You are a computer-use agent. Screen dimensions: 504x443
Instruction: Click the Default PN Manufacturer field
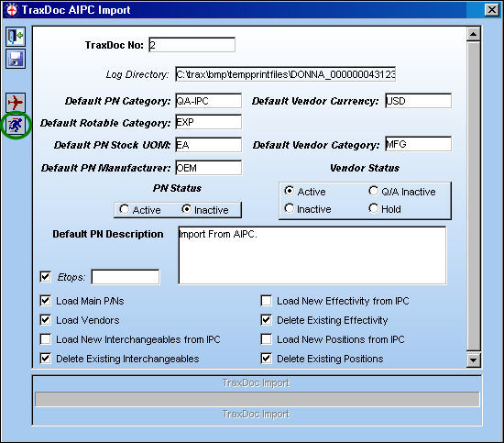[x=209, y=168]
